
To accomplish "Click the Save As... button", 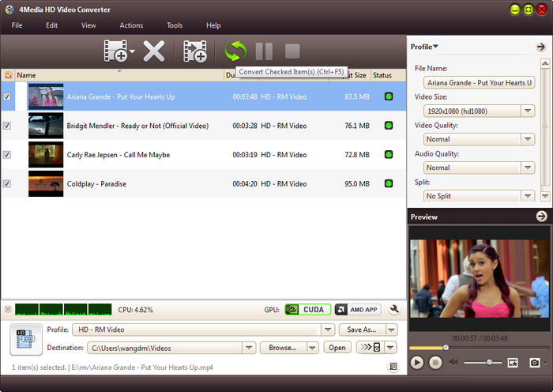I will pyautogui.click(x=362, y=330).
